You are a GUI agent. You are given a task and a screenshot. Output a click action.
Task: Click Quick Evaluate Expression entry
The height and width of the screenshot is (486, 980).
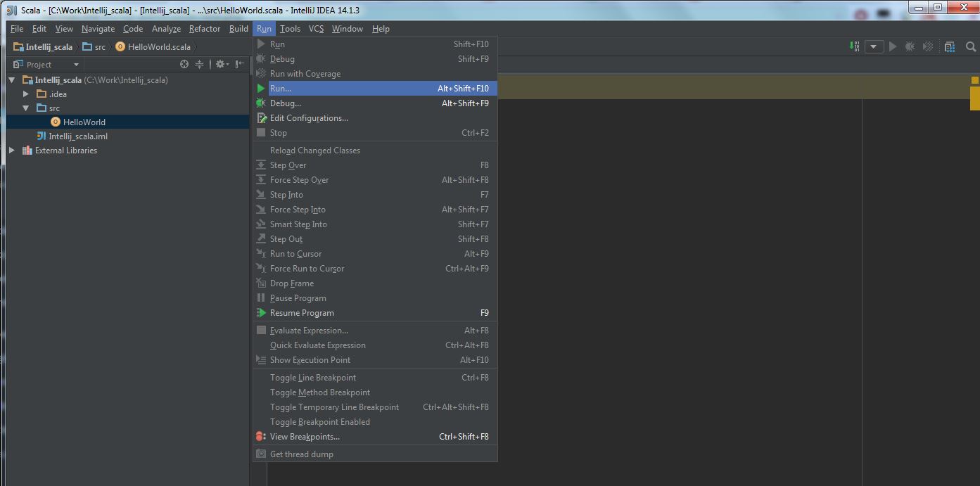[x=375, y=345]
